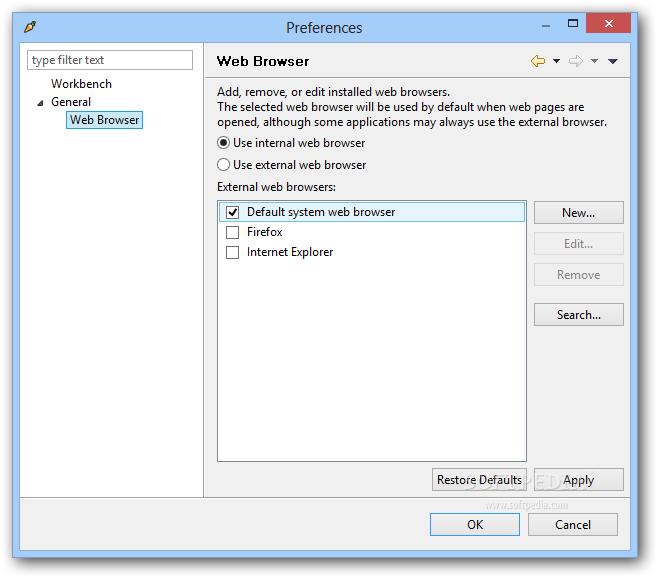Open the forward history dropdown arrow
The width and height of the screenshot is (658, 578).
coord(594,61)
